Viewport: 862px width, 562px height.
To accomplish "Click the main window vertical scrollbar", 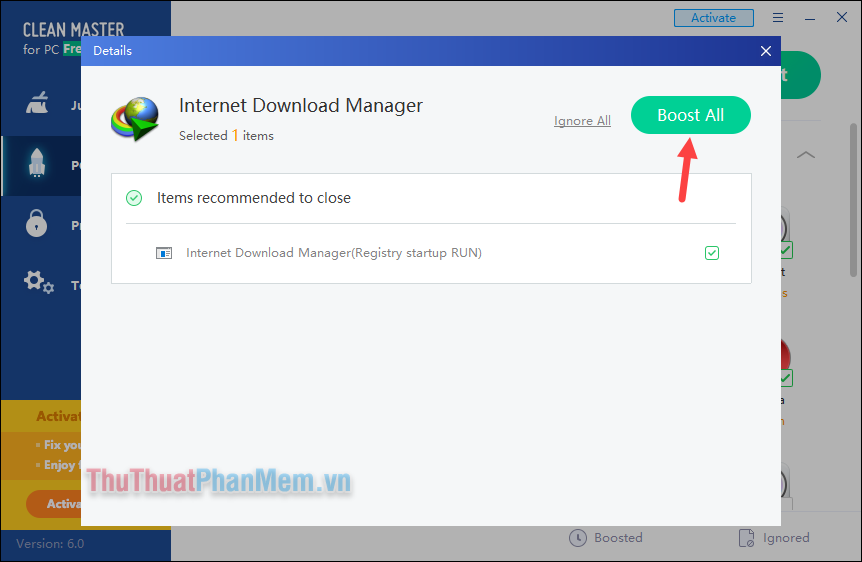I will 853,200.
